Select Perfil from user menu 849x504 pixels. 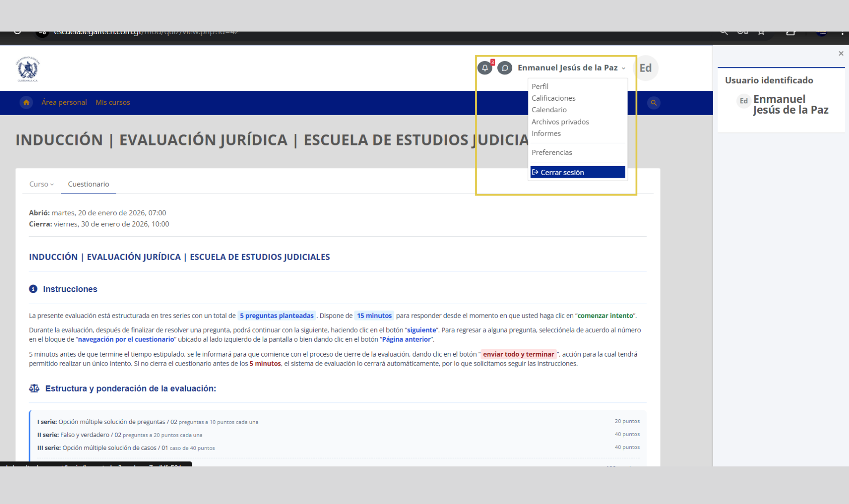pyautogui.click(x=540, y=86)
